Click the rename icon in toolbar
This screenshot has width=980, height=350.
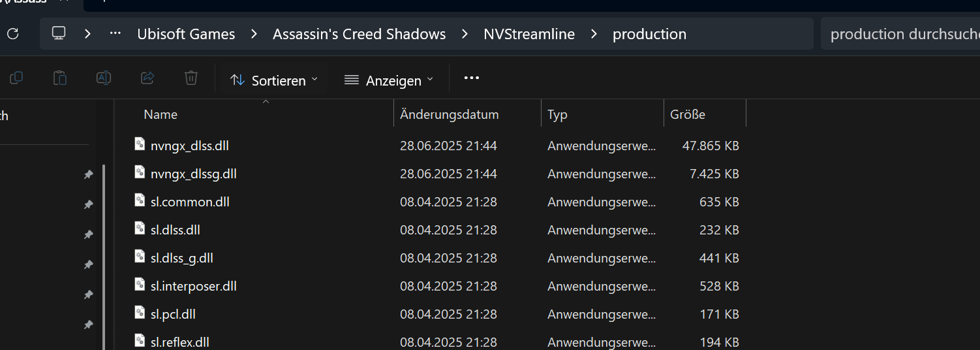tap(104, 78)
